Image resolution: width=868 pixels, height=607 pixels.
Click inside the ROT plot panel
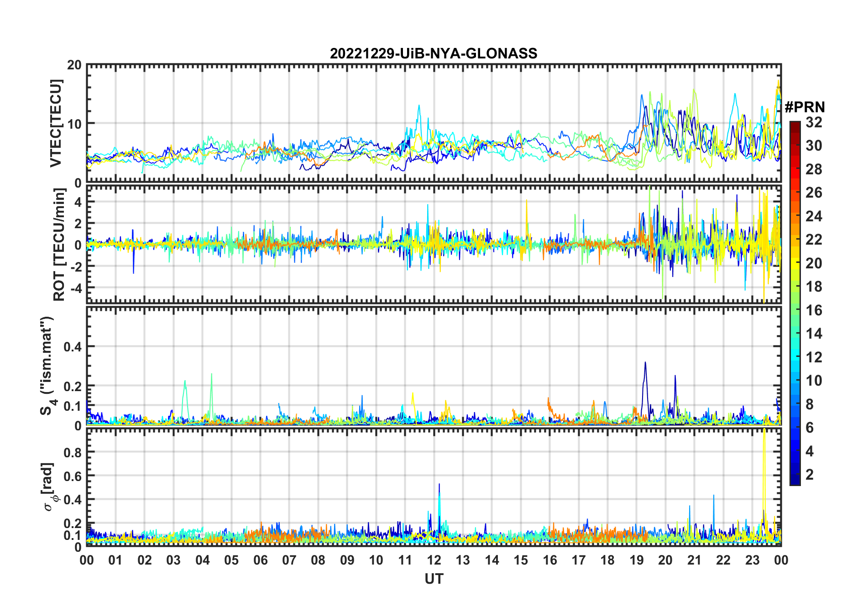[434, 244]
